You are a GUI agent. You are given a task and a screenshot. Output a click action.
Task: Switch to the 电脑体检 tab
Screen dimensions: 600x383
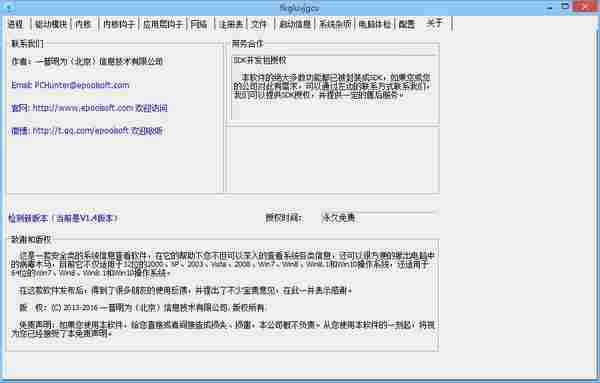[375, 24]
